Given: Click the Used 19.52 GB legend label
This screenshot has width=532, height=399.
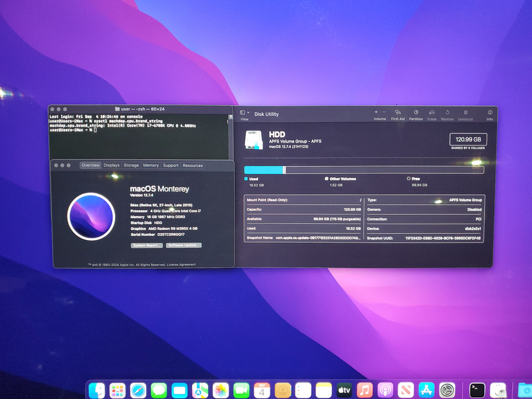Looking at the screenshot, I should tap(254, 182).
